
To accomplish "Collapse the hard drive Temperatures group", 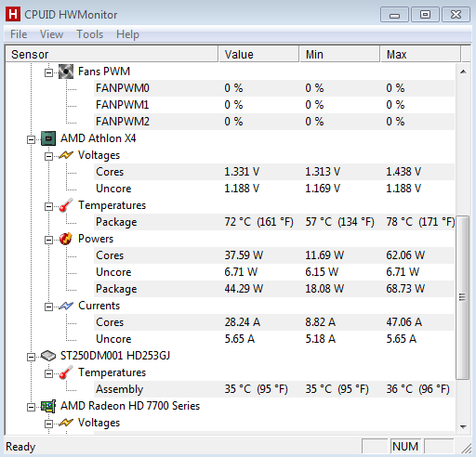I will pyautogui.click(x=48, y=374).
